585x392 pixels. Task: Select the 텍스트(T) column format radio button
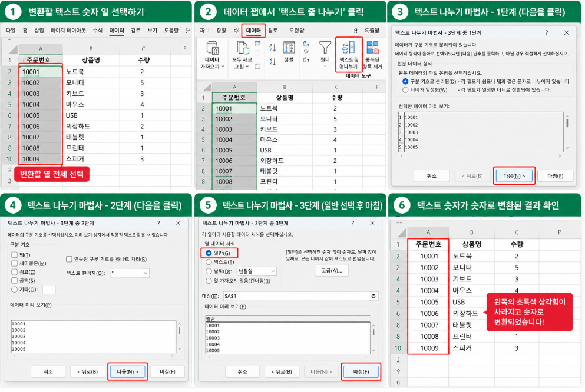click(209, 262)
